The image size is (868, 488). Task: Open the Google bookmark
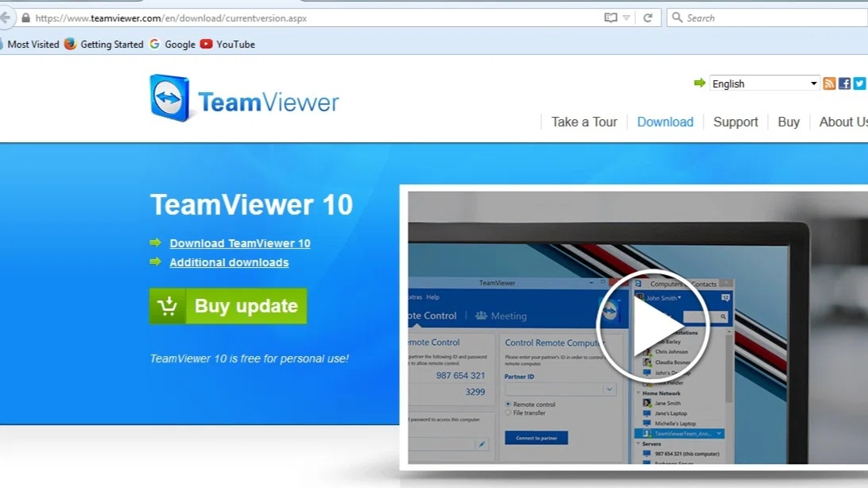172,45
